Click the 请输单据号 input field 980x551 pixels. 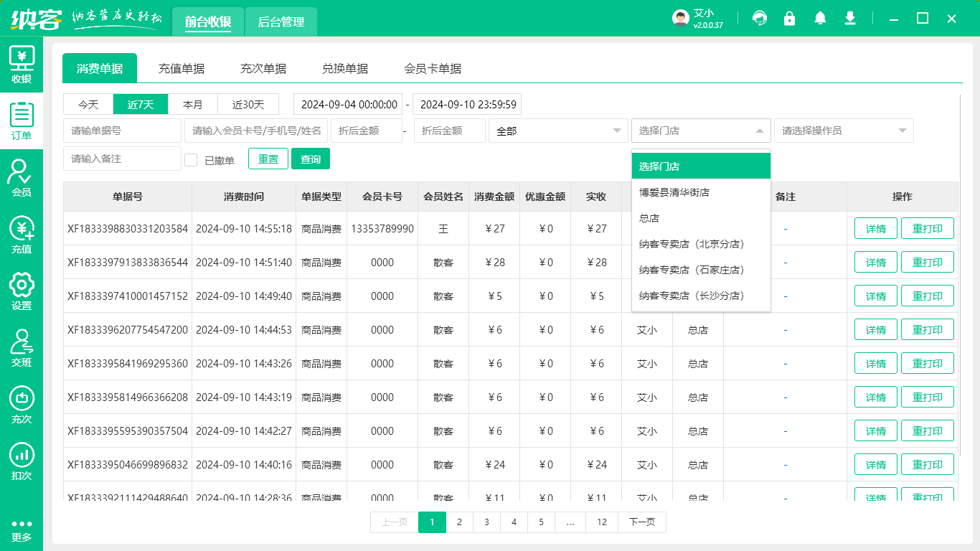pos(122,131)
